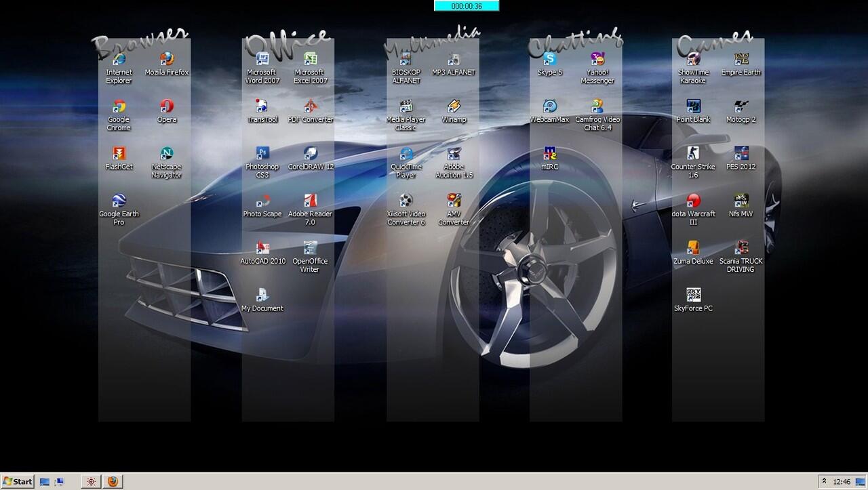Screen dimensions: 868x490
Task: Switch to the Firefox taskbar button
Action: tap(113, 482)
